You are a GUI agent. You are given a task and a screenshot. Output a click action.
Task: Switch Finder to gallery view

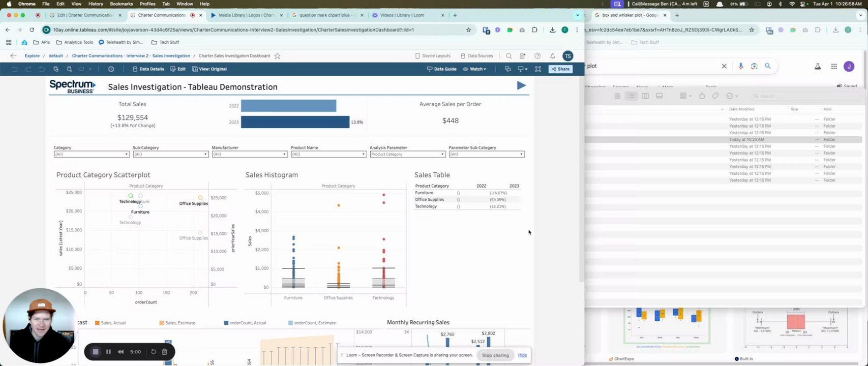[660, 96]
